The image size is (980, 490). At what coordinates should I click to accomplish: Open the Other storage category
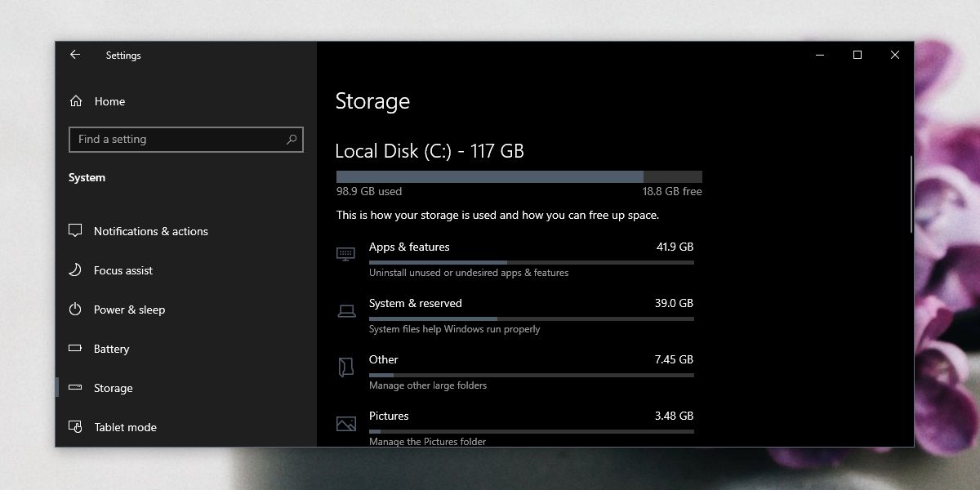pos(514,372)
